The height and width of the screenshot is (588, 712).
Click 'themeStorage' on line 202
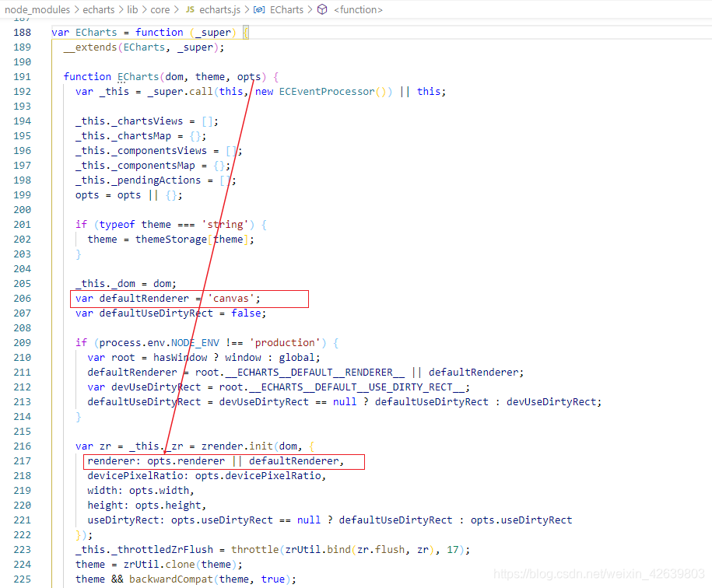(x=171, y=240)
